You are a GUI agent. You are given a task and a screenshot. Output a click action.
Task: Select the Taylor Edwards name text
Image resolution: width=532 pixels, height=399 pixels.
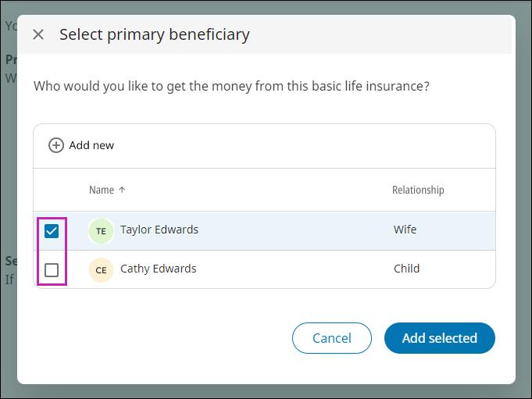point(159,230)
